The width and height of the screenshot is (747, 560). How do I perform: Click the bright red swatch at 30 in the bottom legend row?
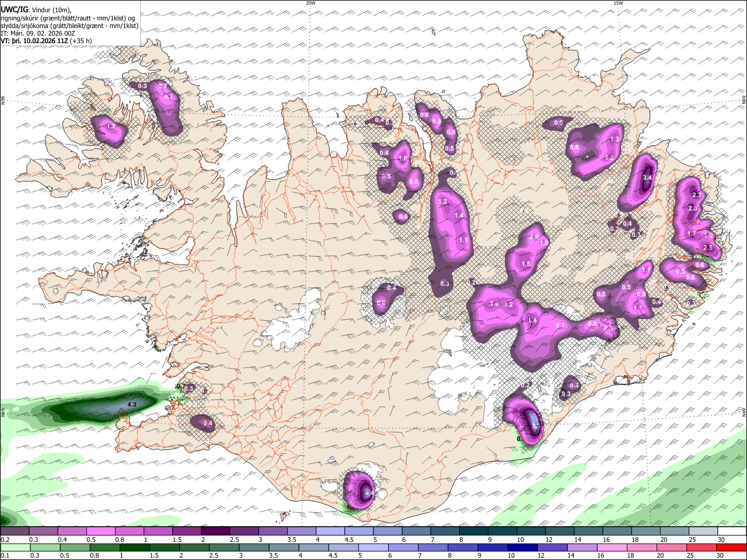point(731,548)
